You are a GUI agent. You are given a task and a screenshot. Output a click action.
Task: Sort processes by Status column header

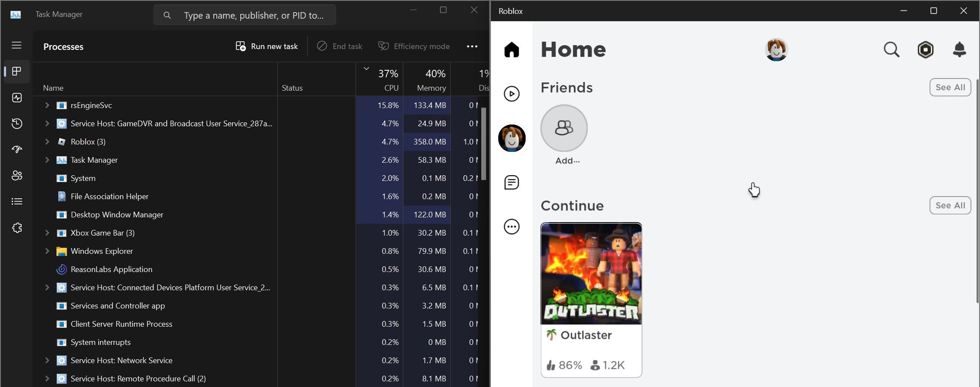[317, 79]
